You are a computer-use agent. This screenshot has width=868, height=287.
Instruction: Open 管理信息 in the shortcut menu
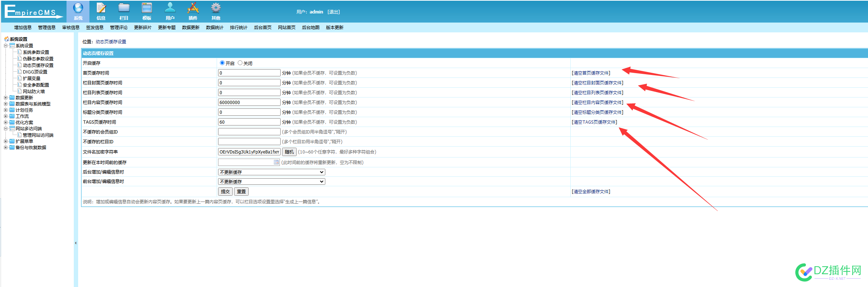[47, 28]
